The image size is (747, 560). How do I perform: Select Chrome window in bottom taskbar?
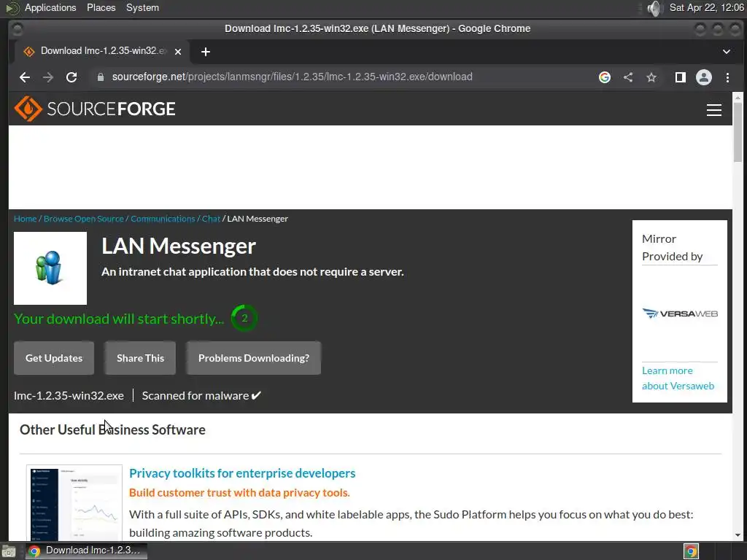pos(86,551)
